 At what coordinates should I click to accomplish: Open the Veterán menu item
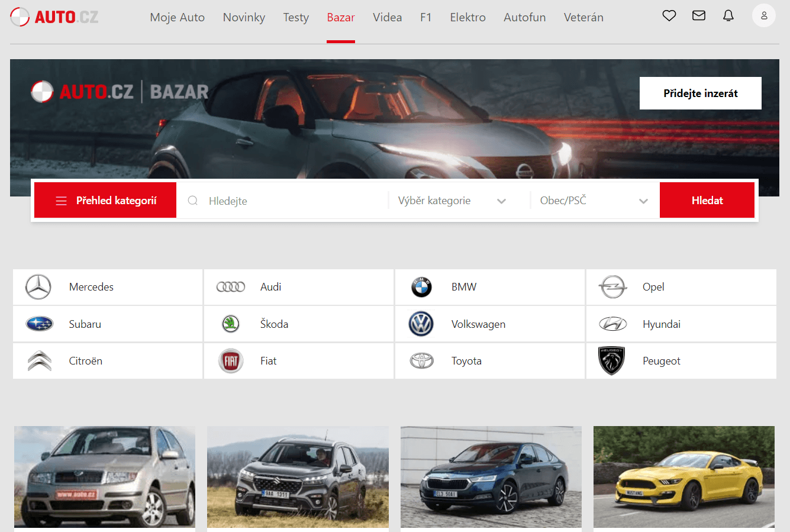click(583, 17)
